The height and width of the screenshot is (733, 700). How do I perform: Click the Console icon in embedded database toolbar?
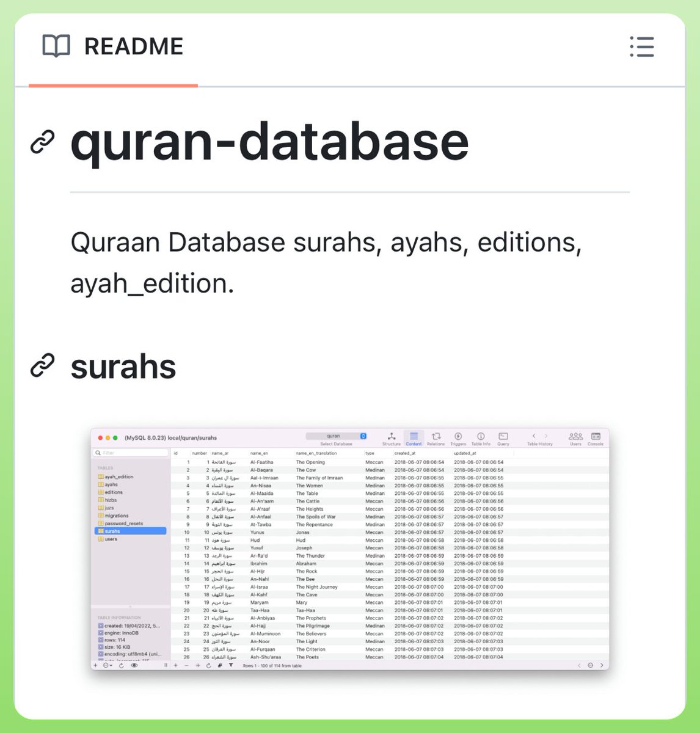(x=596, y=439)
